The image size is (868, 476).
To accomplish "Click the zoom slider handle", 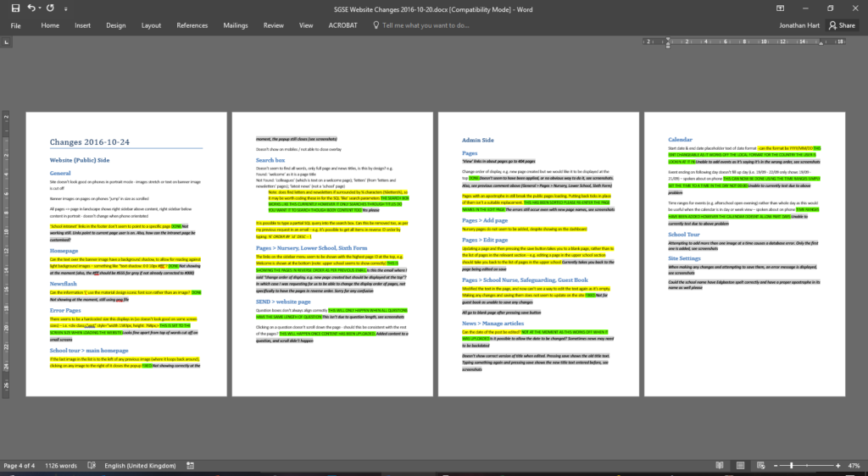I will (x=792, y=466).
